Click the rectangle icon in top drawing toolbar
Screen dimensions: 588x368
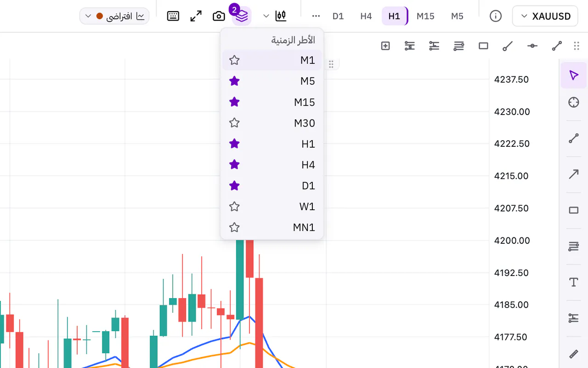[483, 46]
